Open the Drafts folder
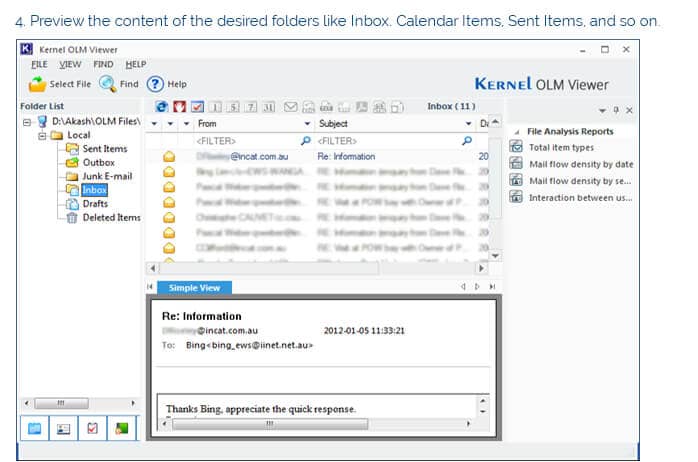698x462 pixels. (x=95, y=204)
